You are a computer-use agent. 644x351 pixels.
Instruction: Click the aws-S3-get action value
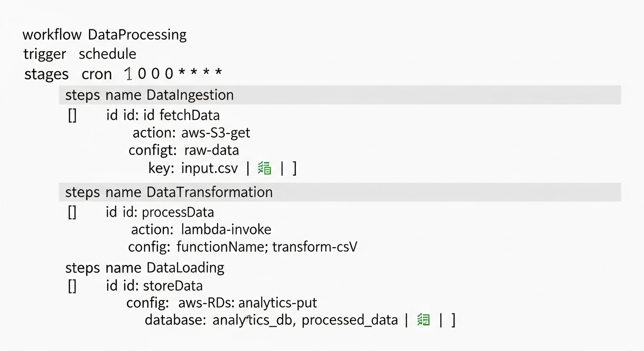tap(216, 133)
